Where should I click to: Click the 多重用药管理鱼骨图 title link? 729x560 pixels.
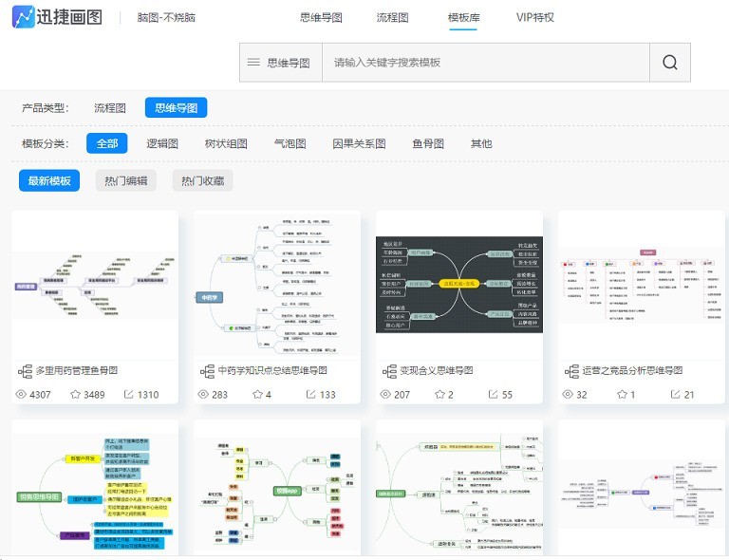click(x=77, y=370)
